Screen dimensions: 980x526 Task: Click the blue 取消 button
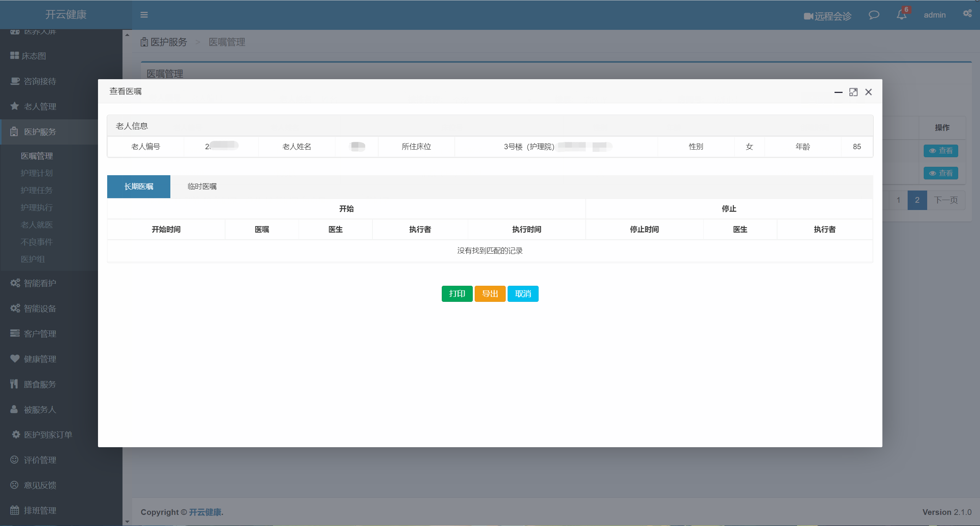(523, 294)
